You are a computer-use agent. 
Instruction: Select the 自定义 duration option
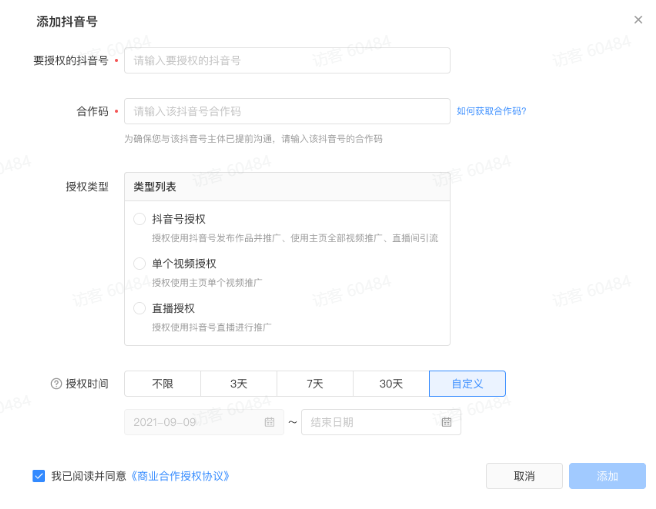467,384
